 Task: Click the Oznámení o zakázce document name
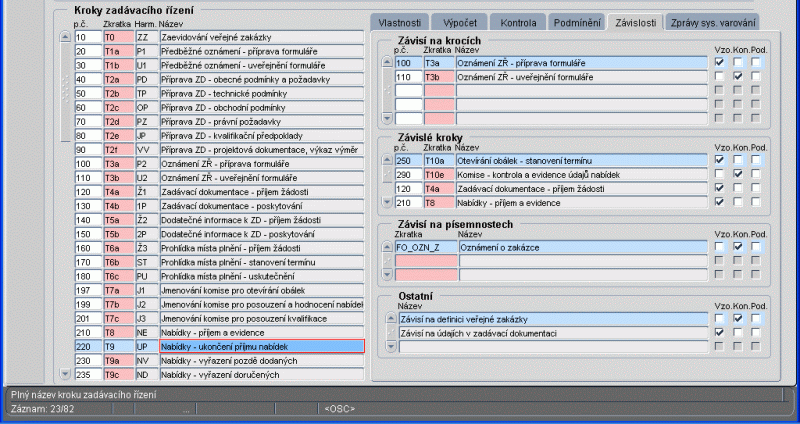click(x=584, y=247)
